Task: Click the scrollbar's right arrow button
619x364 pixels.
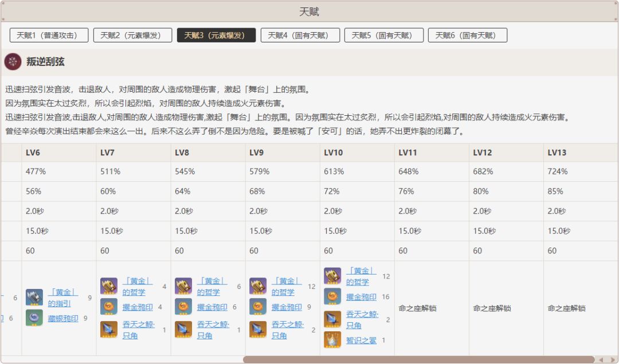Action: [612, 359]
